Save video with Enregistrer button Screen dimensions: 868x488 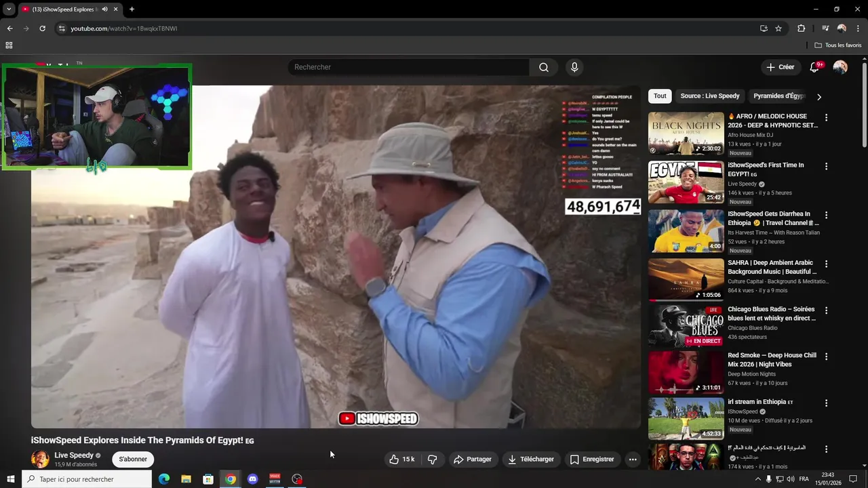click(592, 459)
